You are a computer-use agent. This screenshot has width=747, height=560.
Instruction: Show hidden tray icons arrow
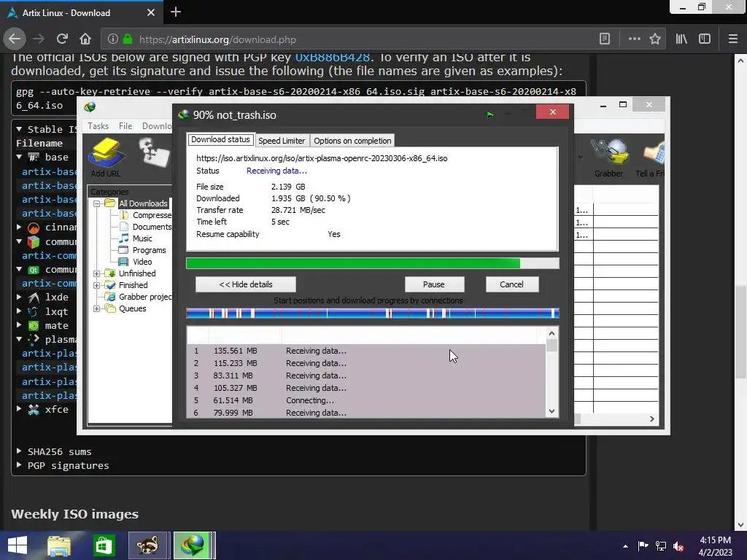[x=625, y=546]
